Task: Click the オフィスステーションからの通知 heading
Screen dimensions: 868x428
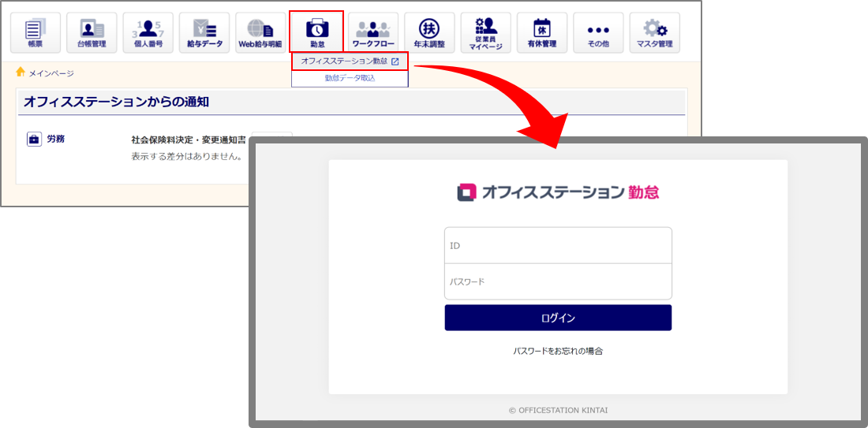Action: click(x=116, y=102)
